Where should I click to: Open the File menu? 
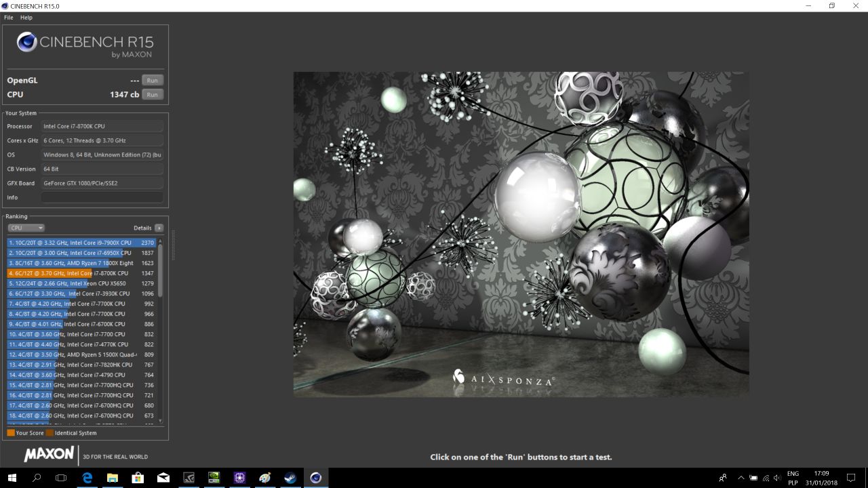[9, 18]
